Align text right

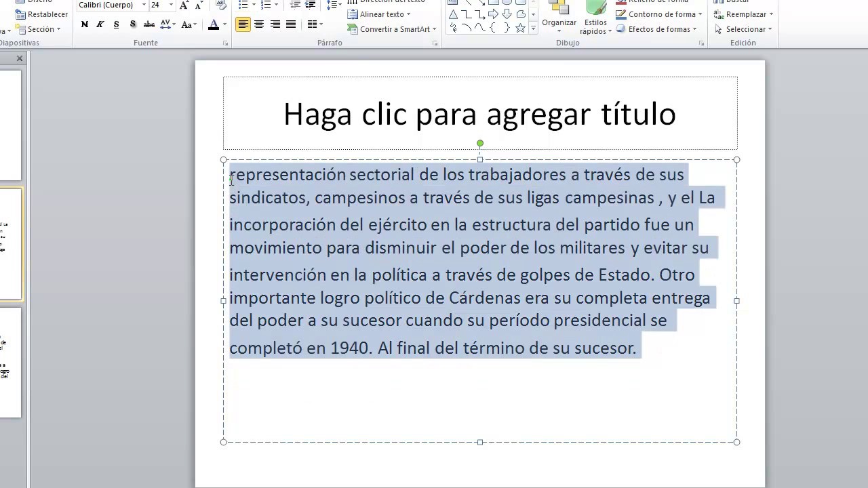tap(275, 24)
